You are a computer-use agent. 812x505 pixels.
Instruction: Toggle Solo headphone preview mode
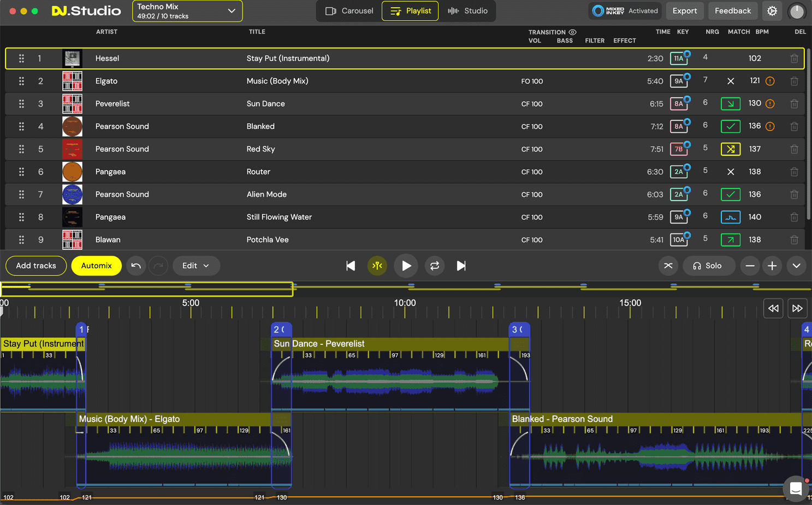(709, 266)
